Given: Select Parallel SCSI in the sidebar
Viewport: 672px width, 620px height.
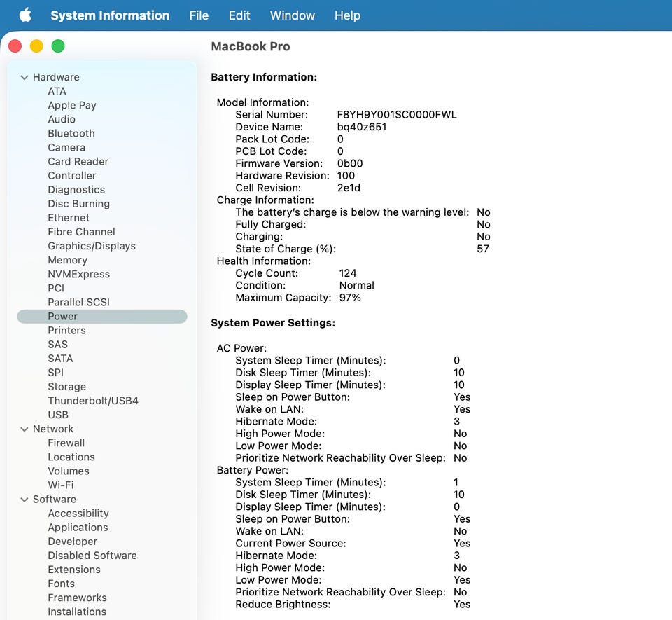Looking at the screenshot, I should tap(79, 302).
